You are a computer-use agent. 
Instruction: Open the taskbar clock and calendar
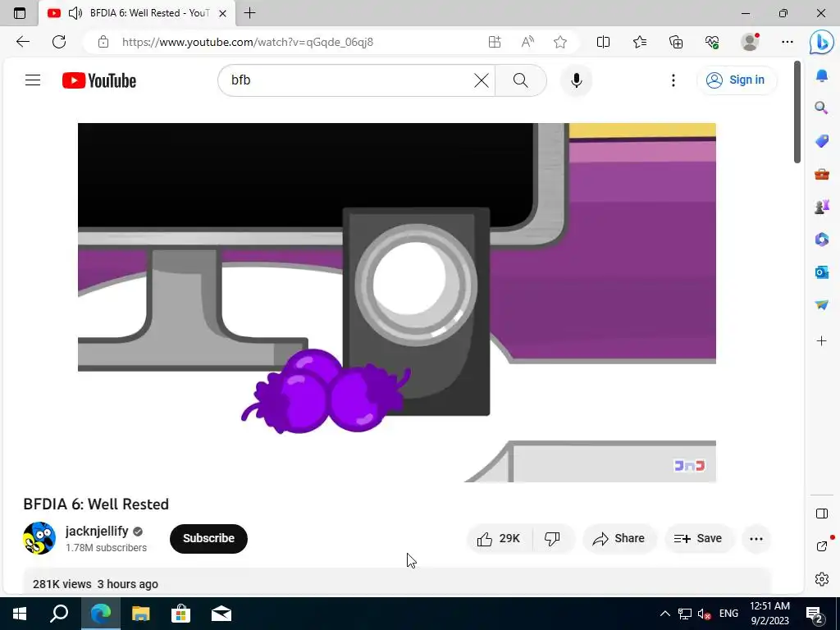pyautogui.click(x=769, y=614)
